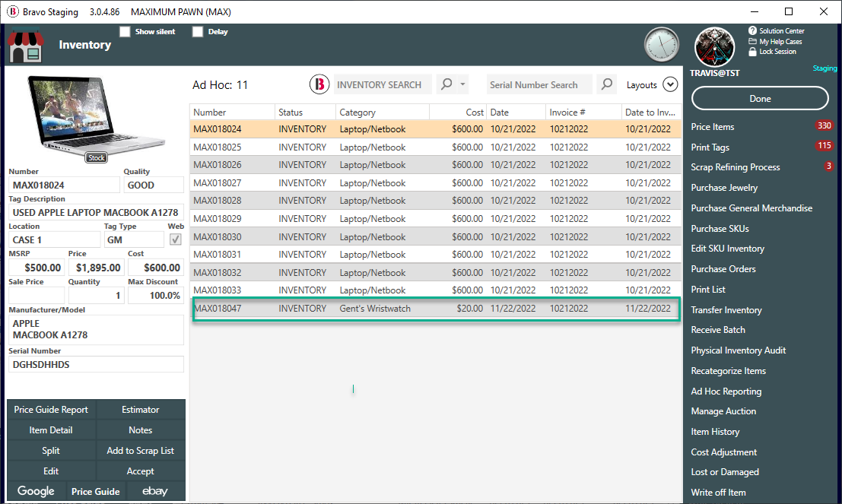Open Cost Adjustment
This screenshot has height=504, width=842.
723,452
